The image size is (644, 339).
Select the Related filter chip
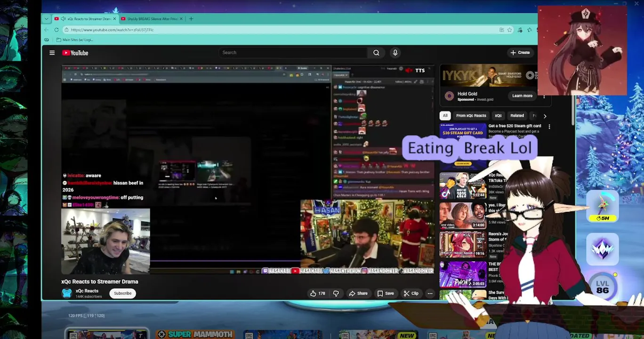tap(517, 115)
